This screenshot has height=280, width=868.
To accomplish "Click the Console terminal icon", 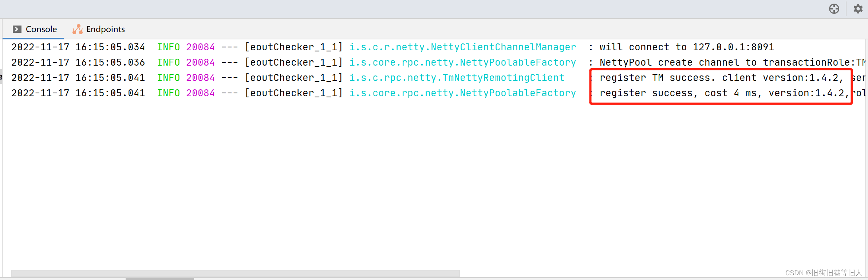I will pyautogui.click(x=17, y=29).
